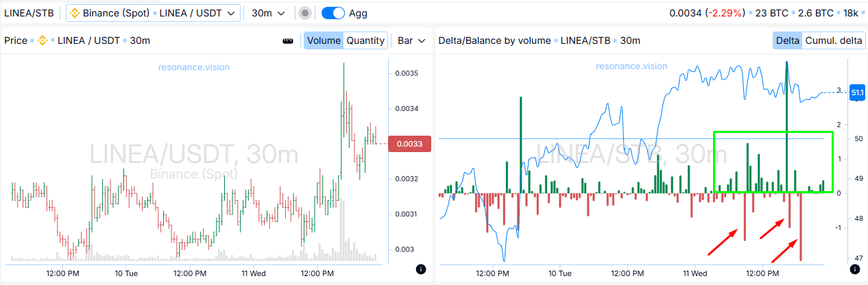
Task: Click the gray record dot button
Action: coord(305,13)
